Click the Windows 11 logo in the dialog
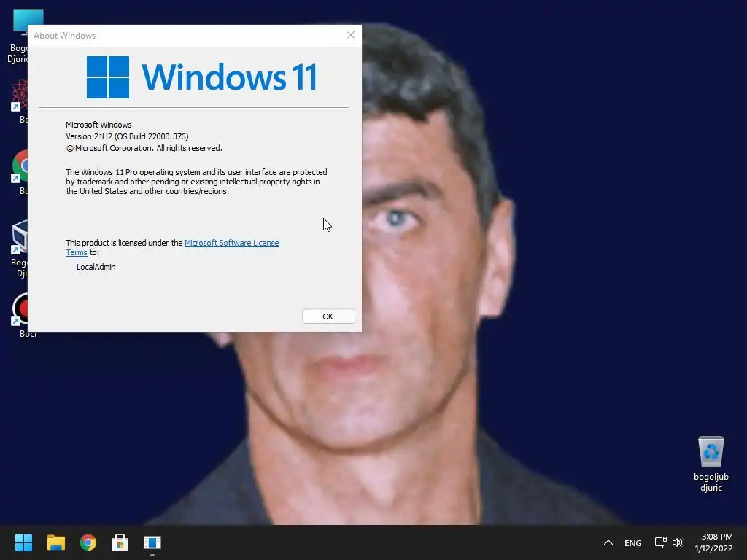The image size is (747, 560). pos(201,77)
